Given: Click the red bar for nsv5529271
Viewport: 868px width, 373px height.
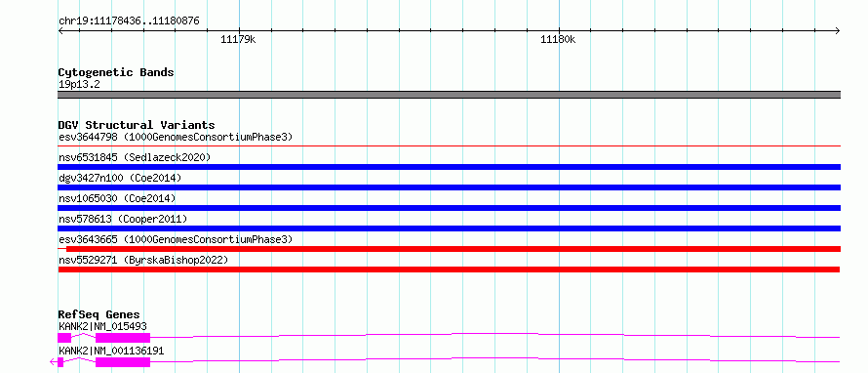Looking at the screenshot, I should coord(449,269).
